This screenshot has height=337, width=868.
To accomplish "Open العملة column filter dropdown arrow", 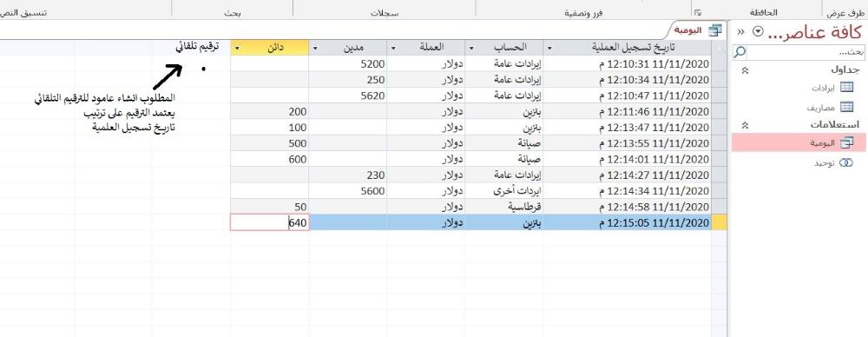I will tap(393, 48).
